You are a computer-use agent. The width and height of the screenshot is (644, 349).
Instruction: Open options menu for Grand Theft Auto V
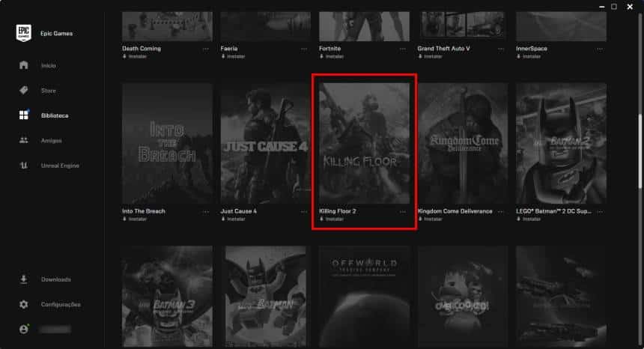tap(501, 49)
